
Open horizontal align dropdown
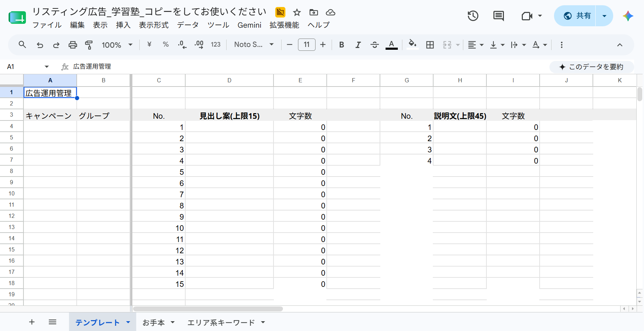tap(476, 44)
